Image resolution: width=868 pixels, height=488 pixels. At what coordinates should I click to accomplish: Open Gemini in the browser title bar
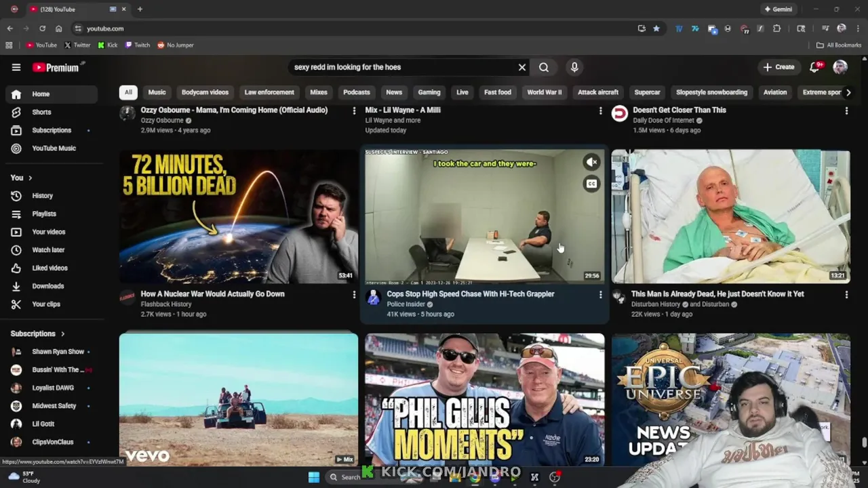778,9
